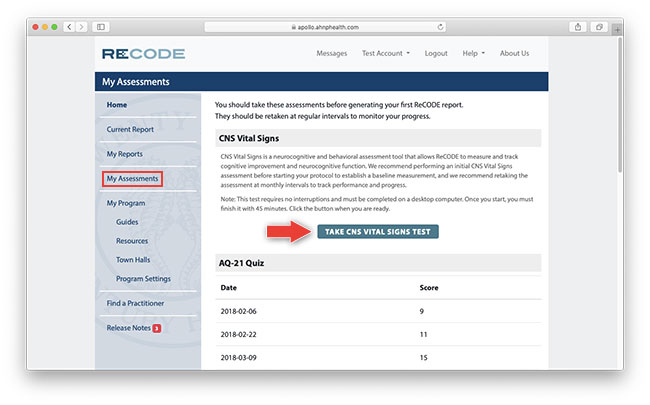Expand the Test Account dropdown
This screenshot has height=405, width=650.
point(387,53)
